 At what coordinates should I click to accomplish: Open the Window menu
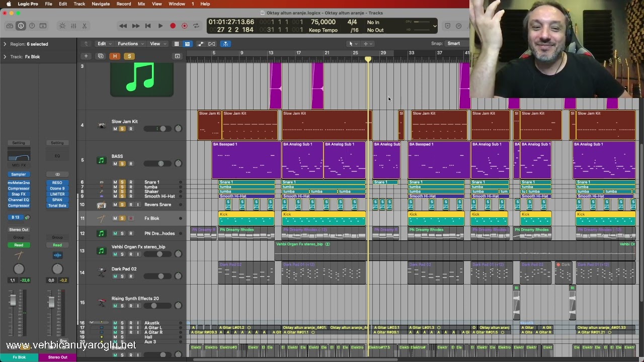(x=177, y=4)
